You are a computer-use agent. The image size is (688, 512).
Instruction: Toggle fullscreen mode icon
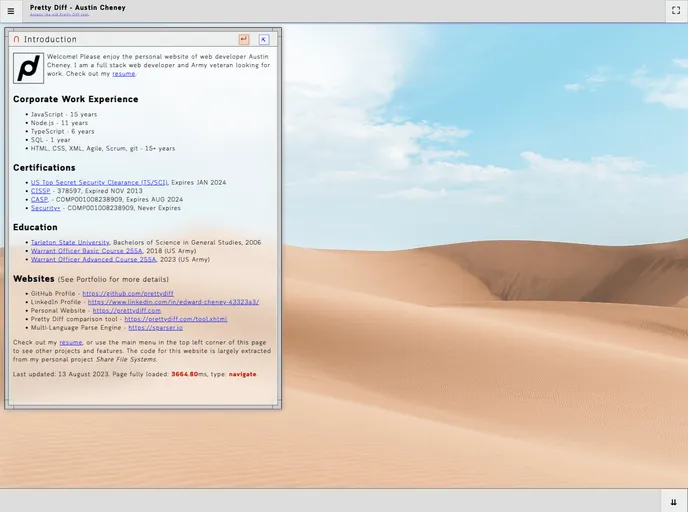point(676,11)
